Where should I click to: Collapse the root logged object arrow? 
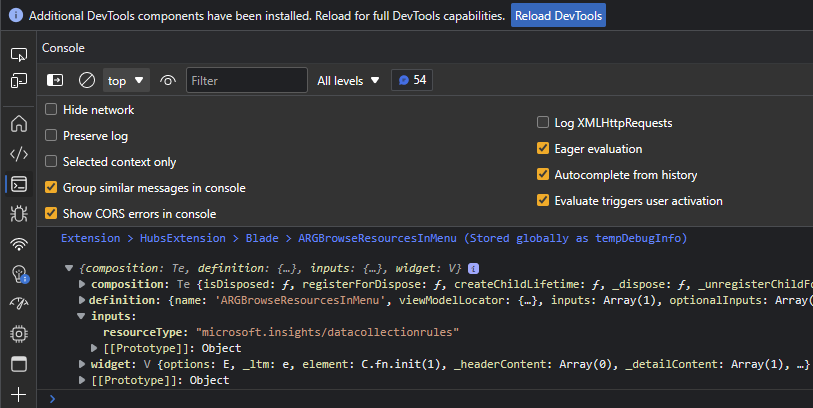pos(69,269)
